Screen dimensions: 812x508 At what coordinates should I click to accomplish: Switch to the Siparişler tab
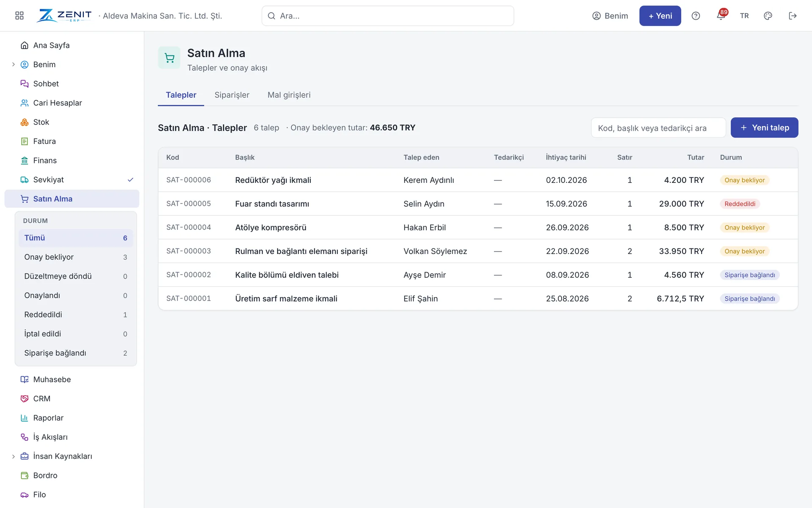click(232, 95)
